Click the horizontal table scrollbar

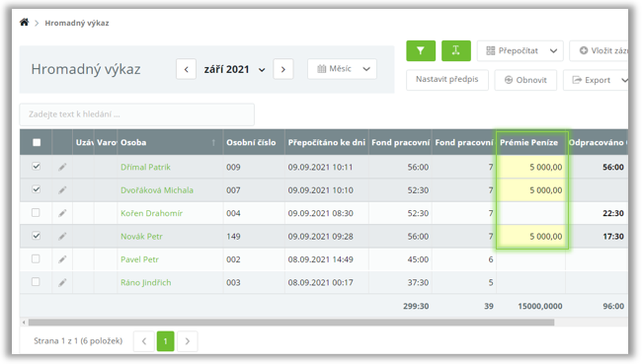[291, 323]
